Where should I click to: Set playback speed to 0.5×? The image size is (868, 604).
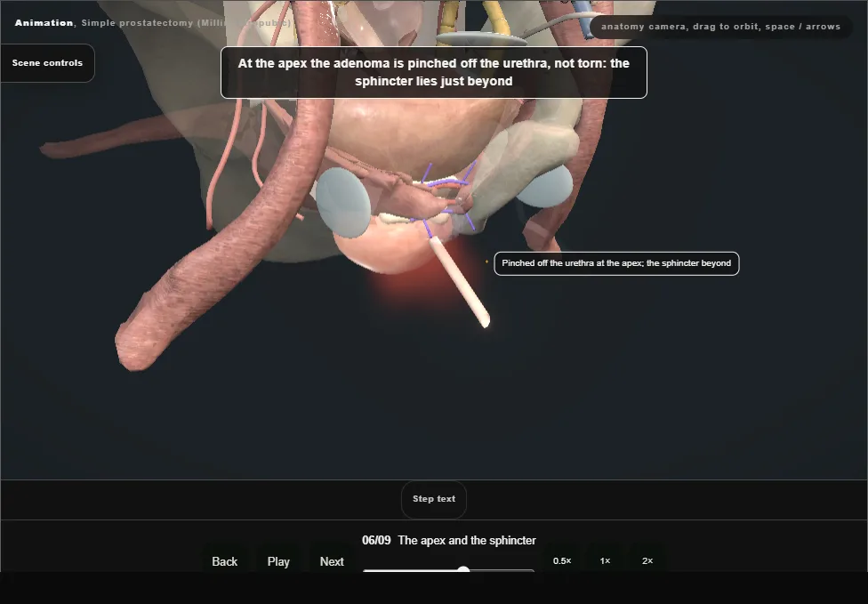coord(562,560)
